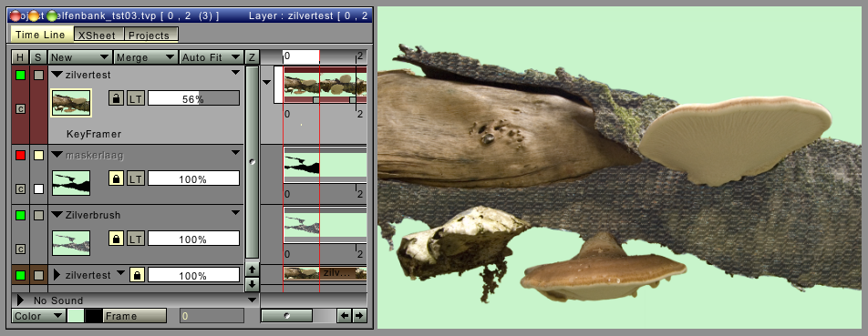Viewport: 868px width, 336px height.
Task: Click LT button on Zilverbrush layer
Action: tap(136, 239)
